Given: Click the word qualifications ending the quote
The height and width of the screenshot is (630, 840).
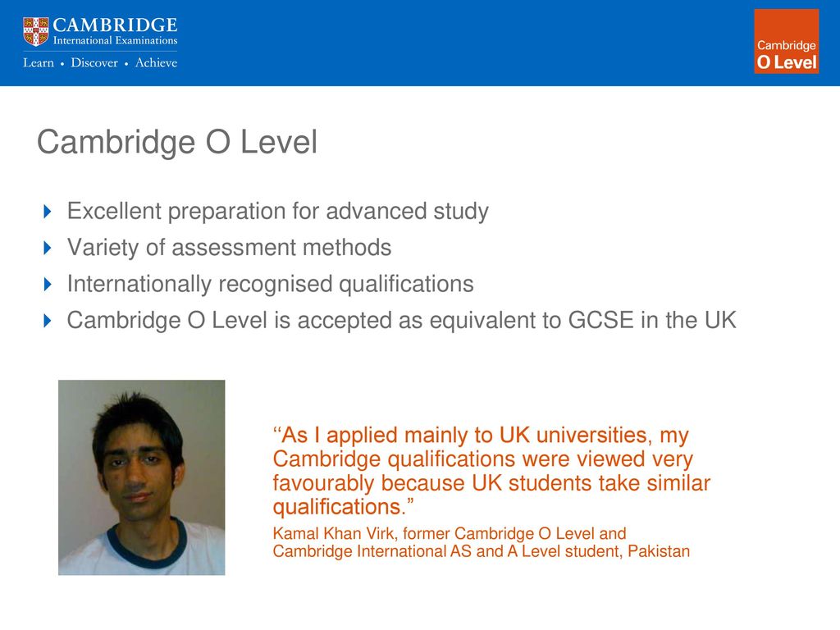Looking at the screenshot, I should coord(337,507).
